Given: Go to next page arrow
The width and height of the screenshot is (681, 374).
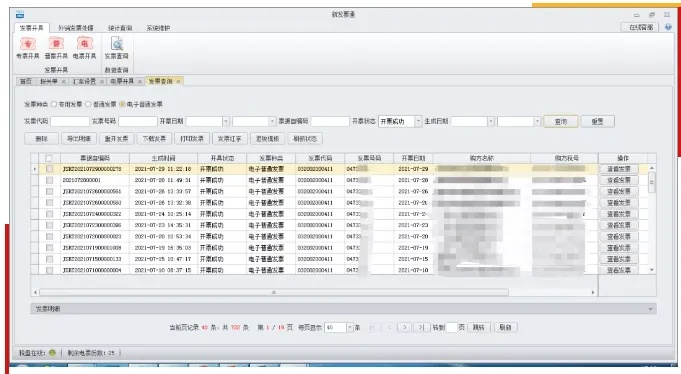Looking at the screenshot, I should [404, 328].
